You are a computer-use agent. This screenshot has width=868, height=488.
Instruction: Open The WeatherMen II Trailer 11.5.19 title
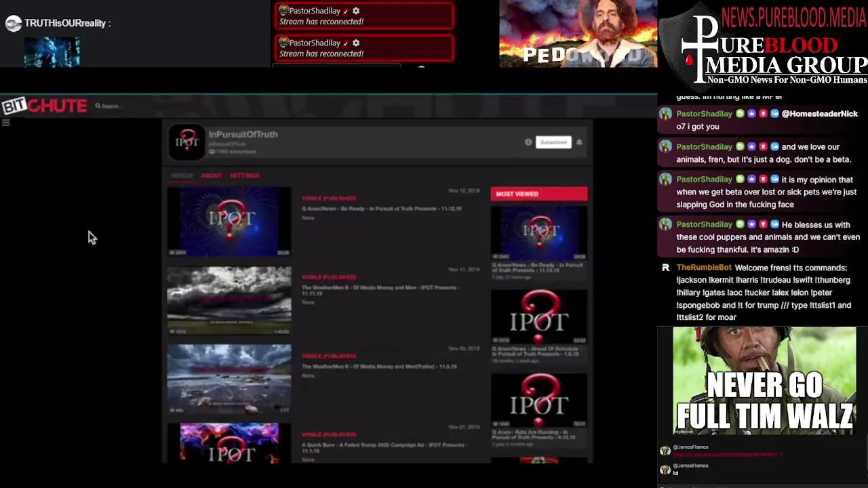[x=379, y=367]
